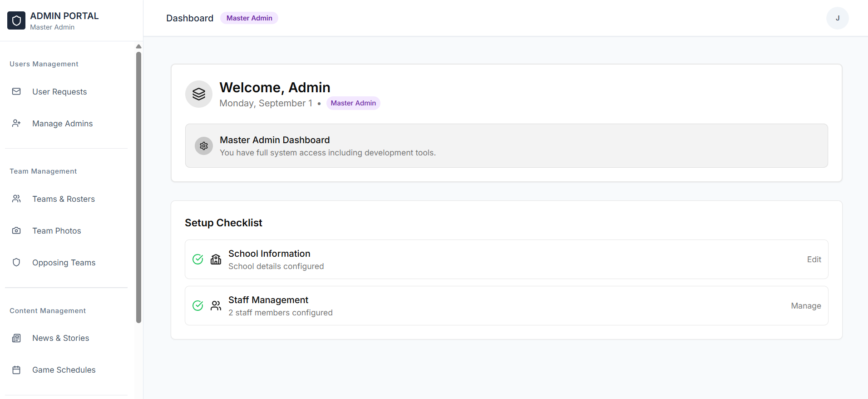Click the newspaper icon beside News & Stories
868x399 pixels.
(16, 338)
